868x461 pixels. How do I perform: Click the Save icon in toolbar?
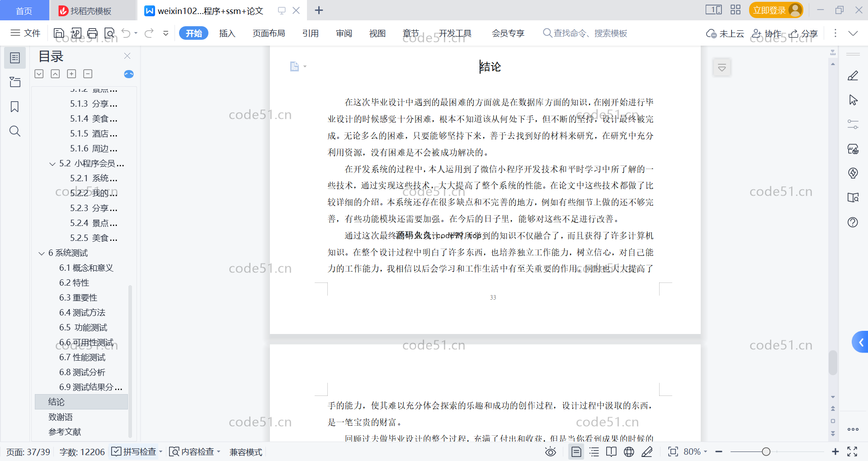click(x=59, y=33)
